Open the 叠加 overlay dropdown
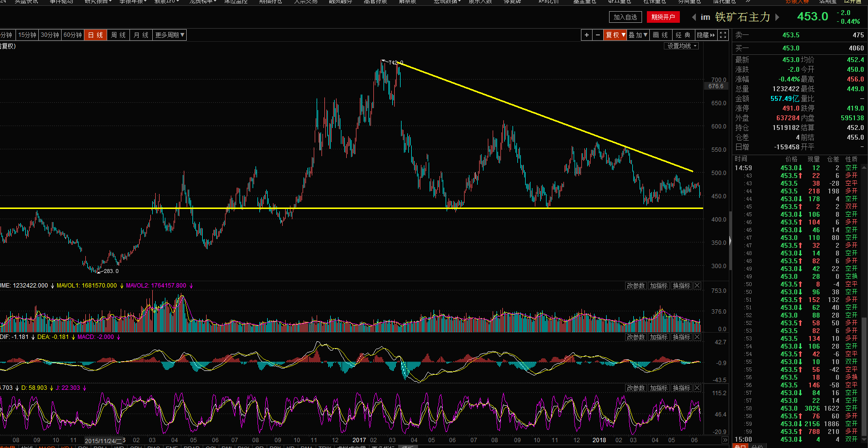Image resolution: width=868 pixels, height=448 pixels. point(638,35)
